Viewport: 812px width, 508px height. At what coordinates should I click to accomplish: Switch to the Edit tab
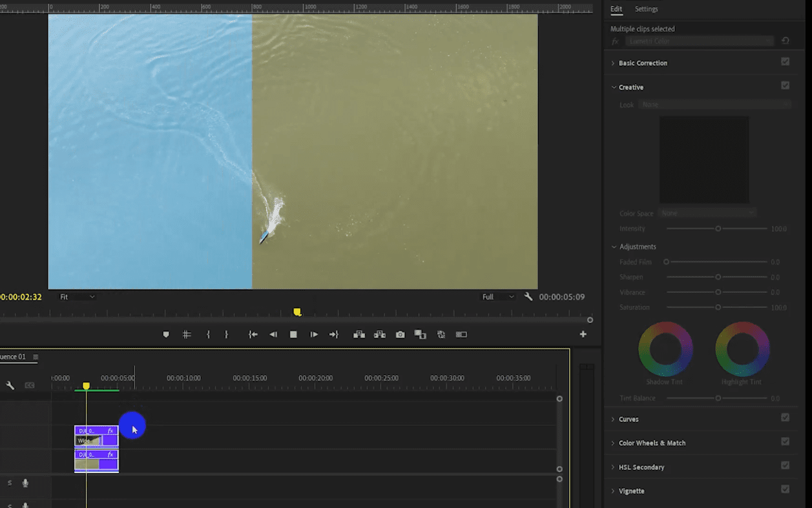click(616, 9)
